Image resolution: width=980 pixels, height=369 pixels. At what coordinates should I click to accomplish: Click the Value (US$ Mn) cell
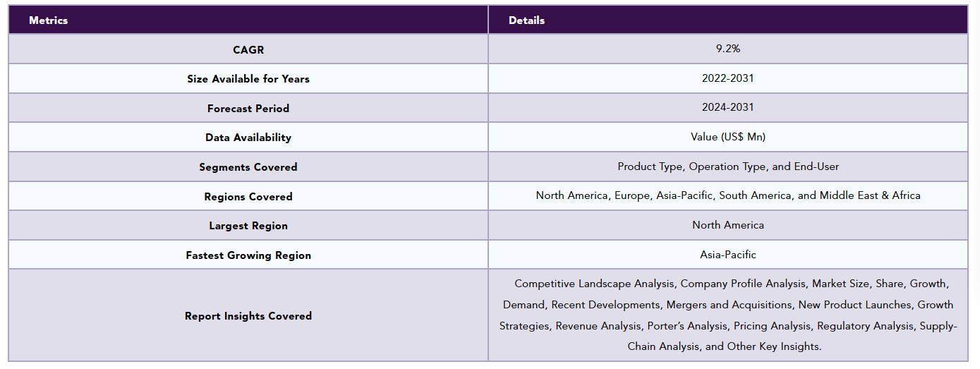pos(727,137)
